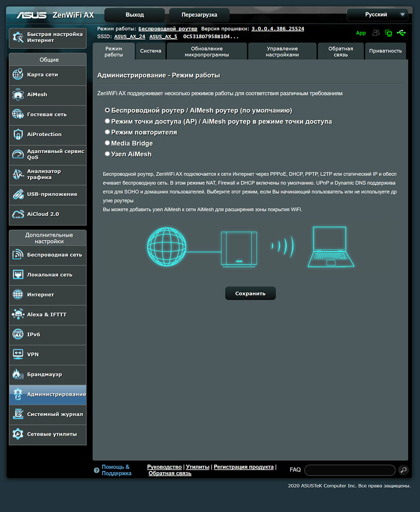420x512 pixels.
Task: Select the Media Bridge mode
Action: (x=108, y=143)
